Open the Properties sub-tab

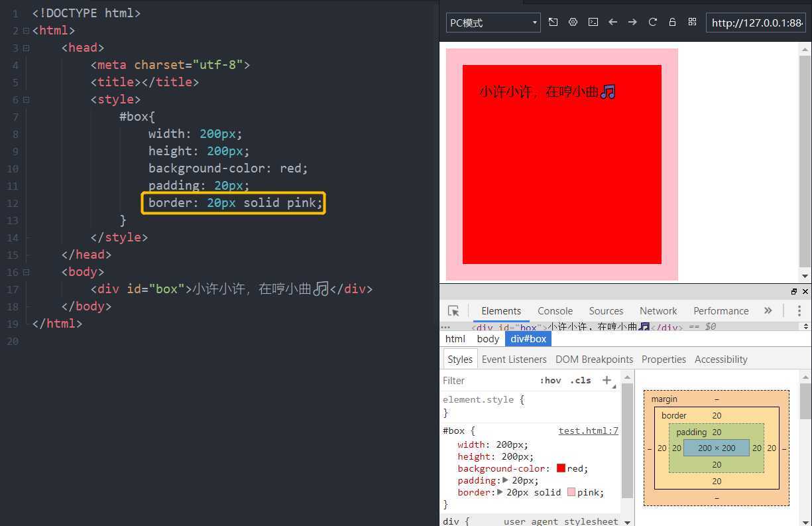664,359
